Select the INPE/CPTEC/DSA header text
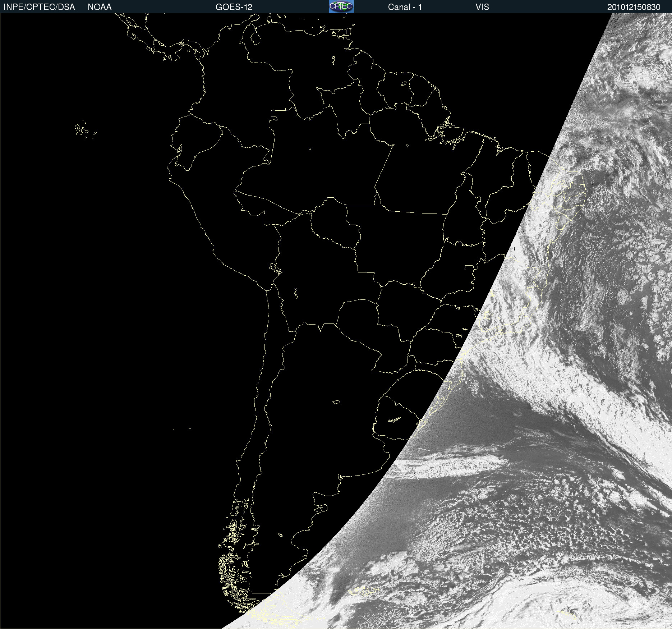The image size is (672, 629). (39, 7)
